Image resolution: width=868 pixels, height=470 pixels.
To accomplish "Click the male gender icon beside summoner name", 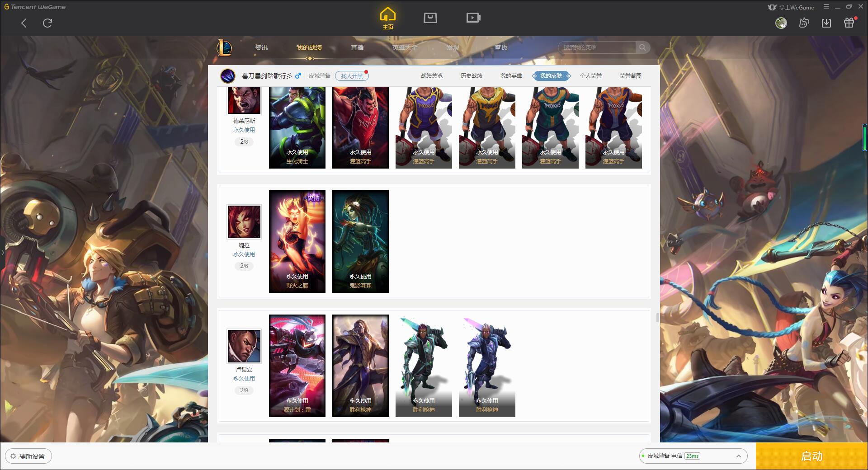I will click(298, 76).
